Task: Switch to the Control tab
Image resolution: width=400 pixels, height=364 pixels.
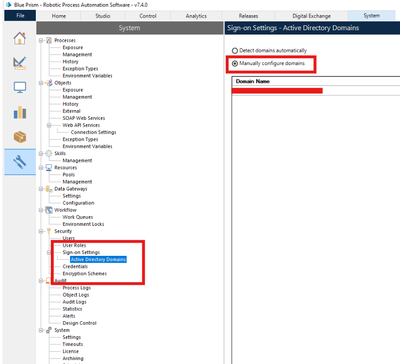Action: [148, 16]
